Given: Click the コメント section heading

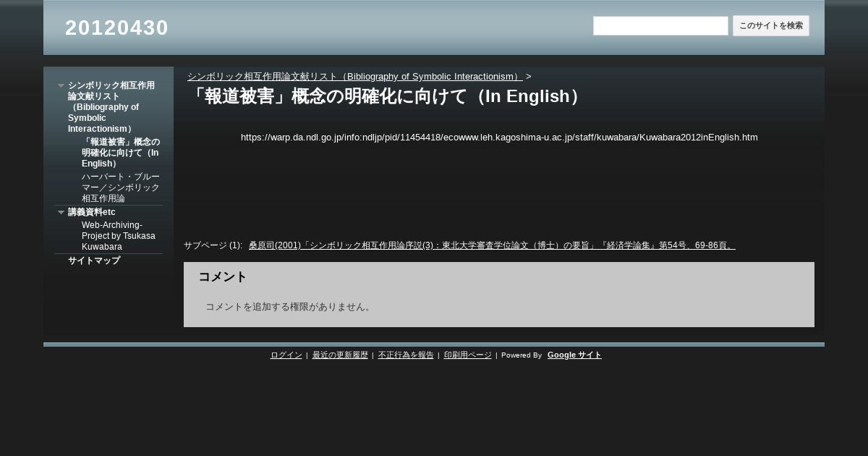Looking at the screenshot, I should (x=223, y=276).
